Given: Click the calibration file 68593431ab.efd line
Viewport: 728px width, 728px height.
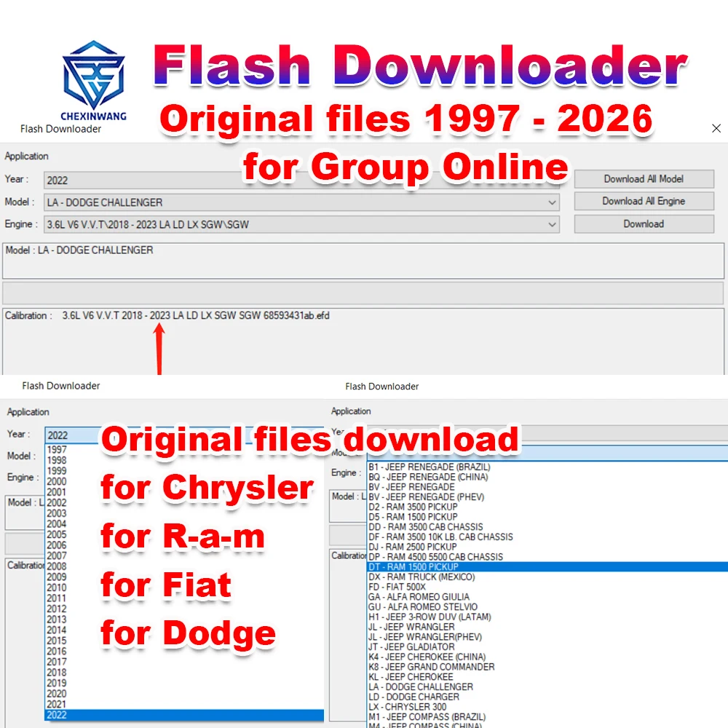Looking at the screenshot, I should pyautogui.click(x=195, y=316).
